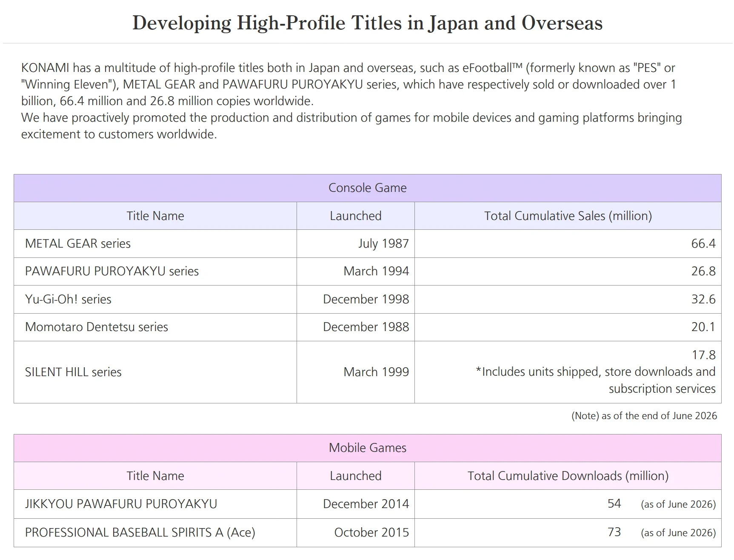Click the 'Title Name' header in Mobile Games table

[x=155, y=476]
